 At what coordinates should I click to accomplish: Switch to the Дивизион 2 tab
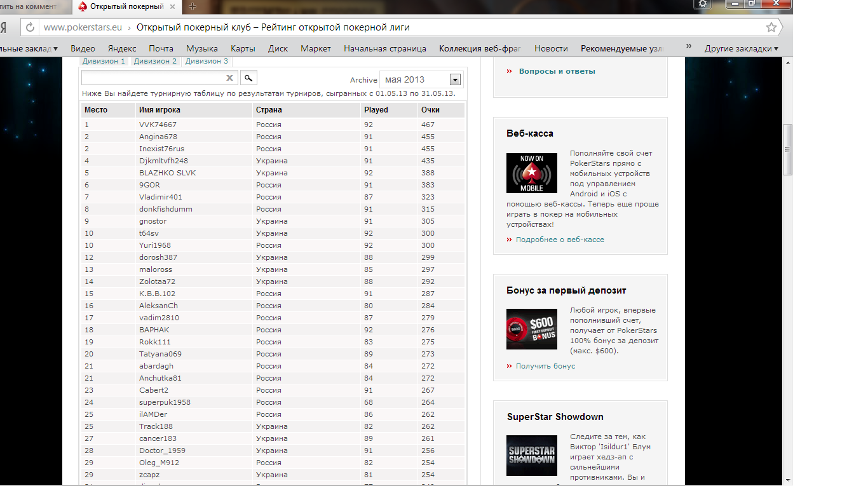tap(156, 61)
